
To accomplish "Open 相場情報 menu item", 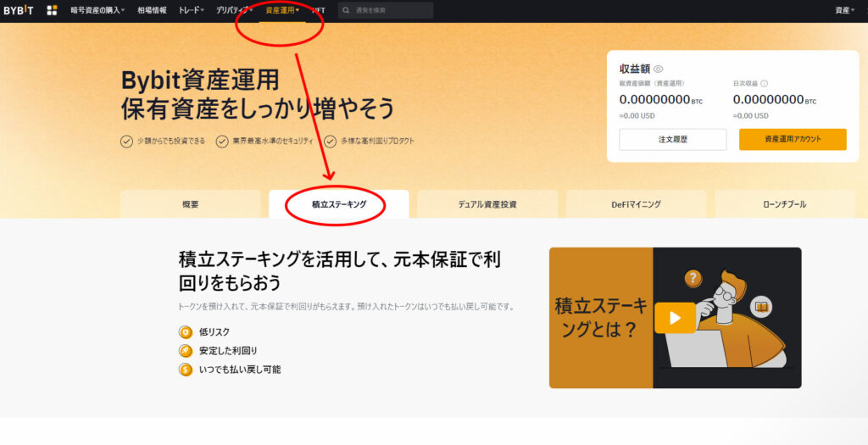I will click(152, 10).
